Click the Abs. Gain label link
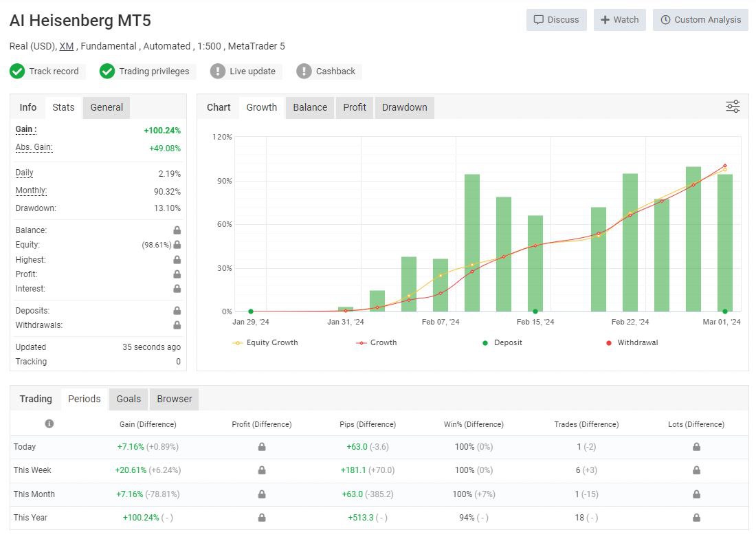This screenshot has width=756, height=537. [x=34, y=147]
